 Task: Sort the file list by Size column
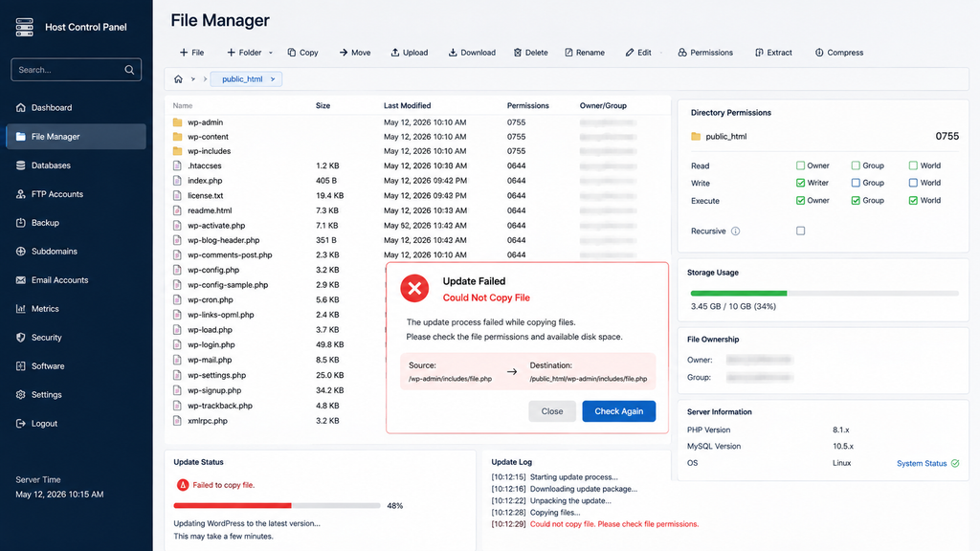323,105
